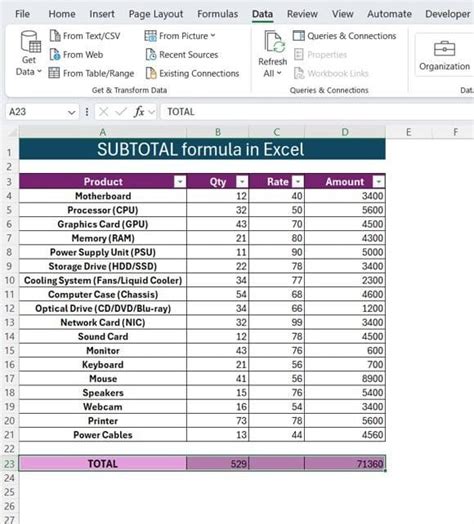Select the Power Cables amount cell 4560
474x524 pixels.
click(345, 434)
